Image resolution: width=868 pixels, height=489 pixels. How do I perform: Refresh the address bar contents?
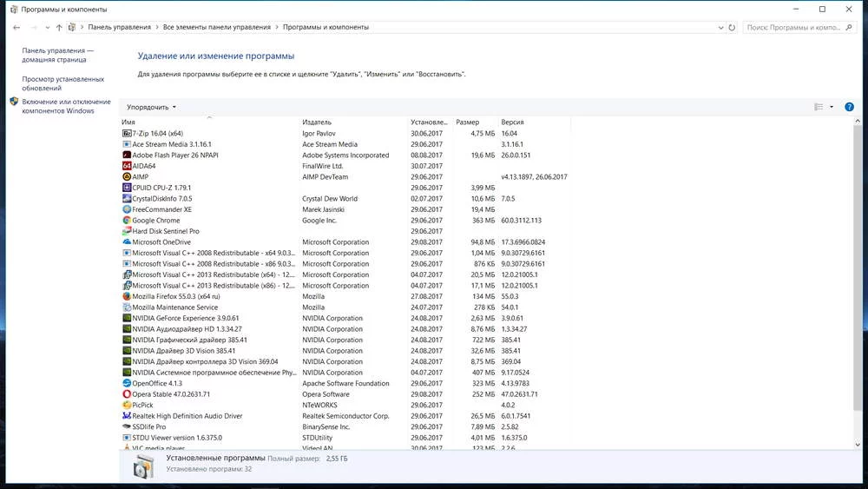pyautogui.click(x=732, y=28)
